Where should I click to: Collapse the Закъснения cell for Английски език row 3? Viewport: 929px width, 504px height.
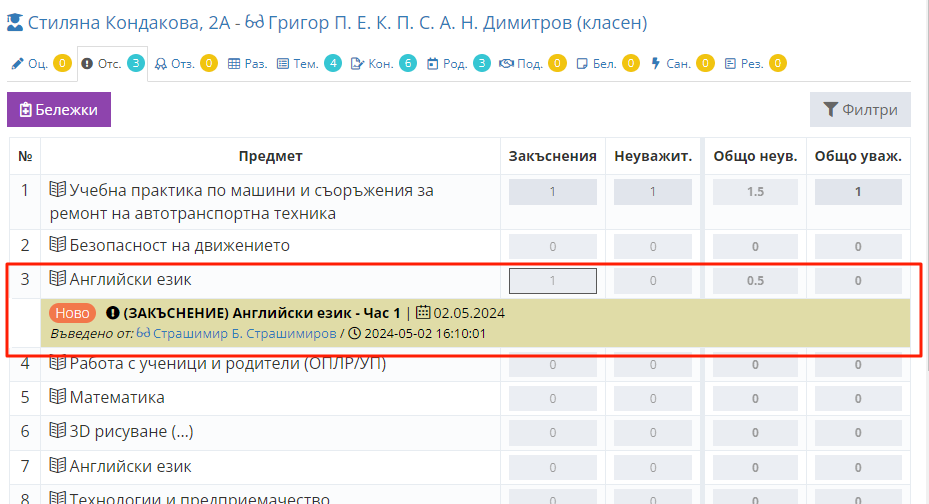[x=552, y=281]
